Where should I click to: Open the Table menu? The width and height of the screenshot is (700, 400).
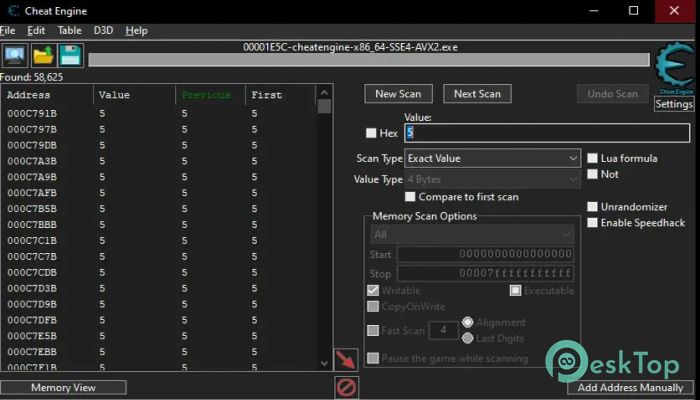pyautogui.click(x=70, y=30)
